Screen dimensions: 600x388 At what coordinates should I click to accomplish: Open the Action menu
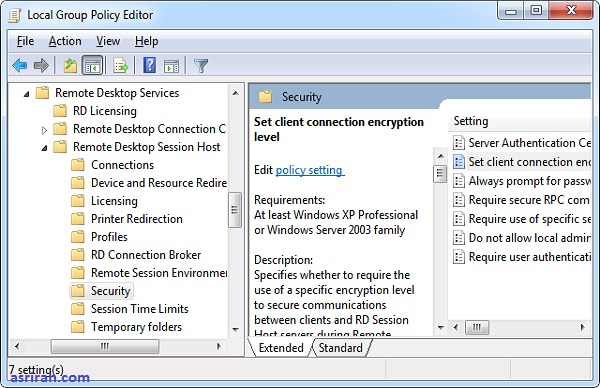coord(65,41)
